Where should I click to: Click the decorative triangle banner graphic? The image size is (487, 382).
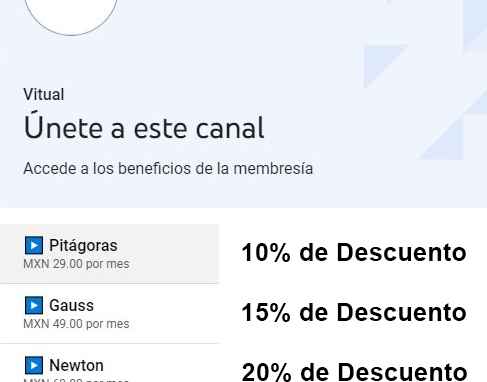[x=425, y=80]
